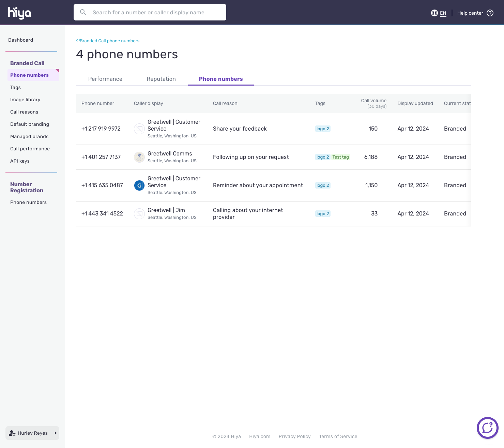Click the Help center question mark icon
The height and width of the screenshot is (448, 504).
point(490,13)
